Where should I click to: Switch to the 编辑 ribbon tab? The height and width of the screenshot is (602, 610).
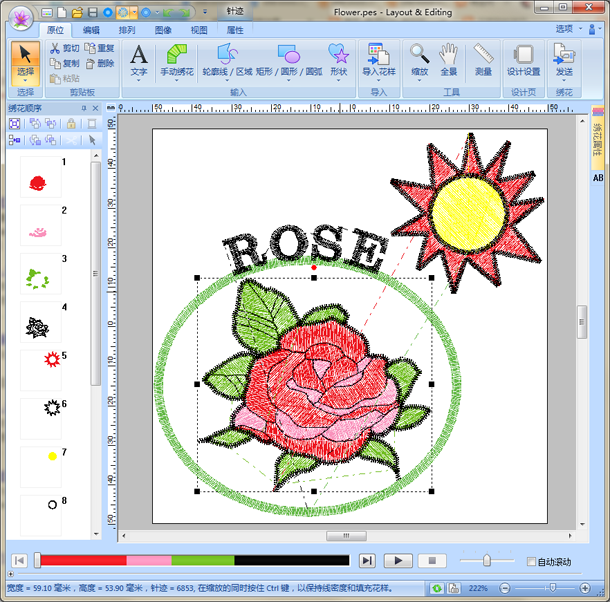[x=91, y=30]
